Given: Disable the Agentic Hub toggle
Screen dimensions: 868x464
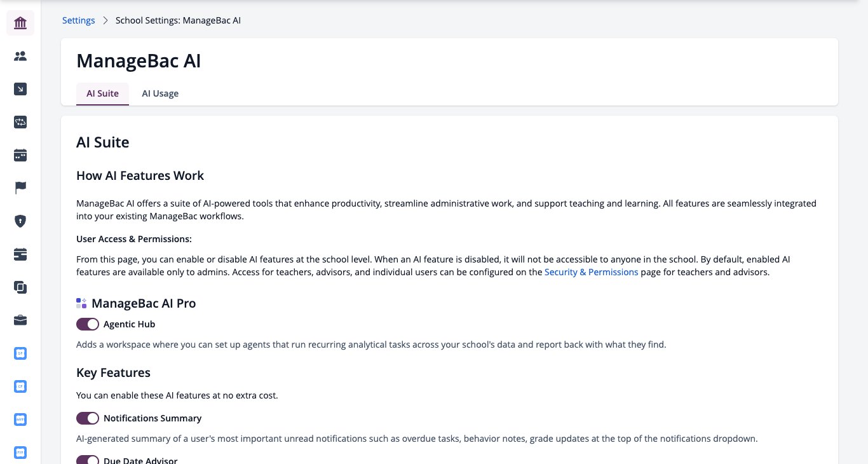Looking at the screenshot, I should click(x=88, y=324).
